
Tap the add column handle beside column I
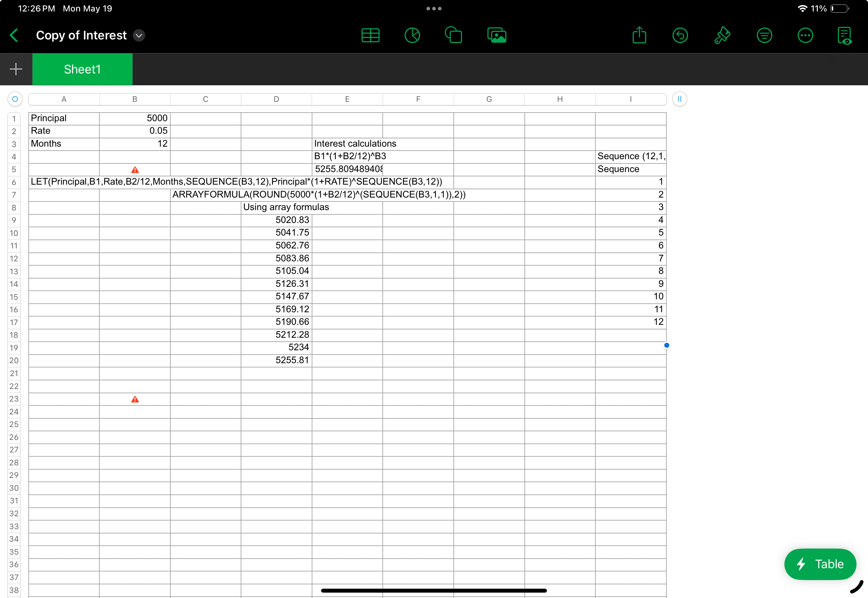click(x=679, y=99)
